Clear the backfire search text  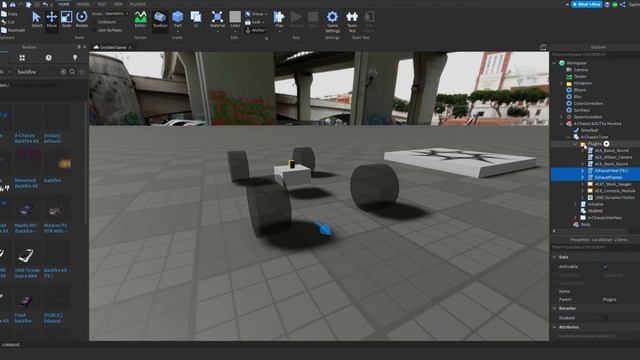(63, 72)
